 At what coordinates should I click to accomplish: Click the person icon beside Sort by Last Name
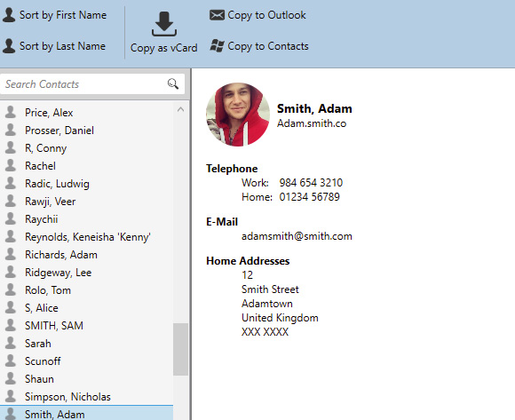point(9,45)
